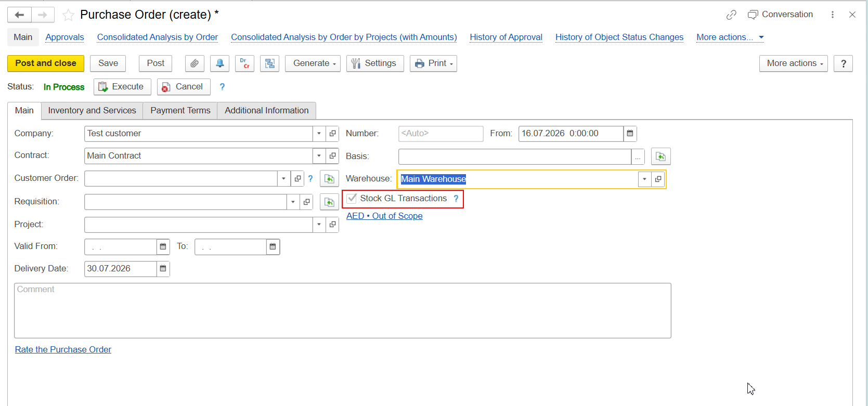The width and height of the screenshot is (868, 406).
Task: Click the Post and close button
Action: [46, 63]
